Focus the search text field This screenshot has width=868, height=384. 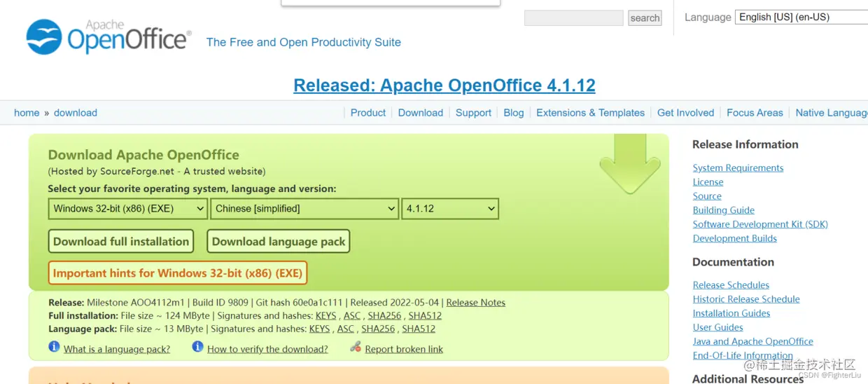pos(574,18)
